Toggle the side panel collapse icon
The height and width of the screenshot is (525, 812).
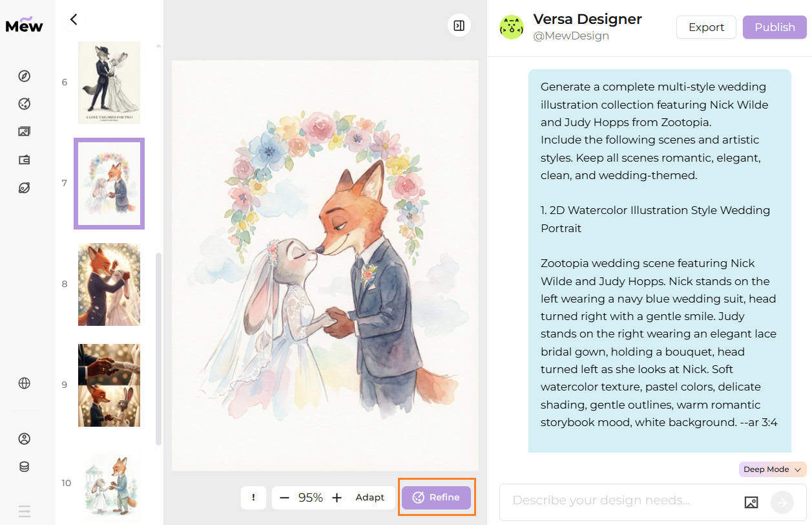tap(459, 26)
